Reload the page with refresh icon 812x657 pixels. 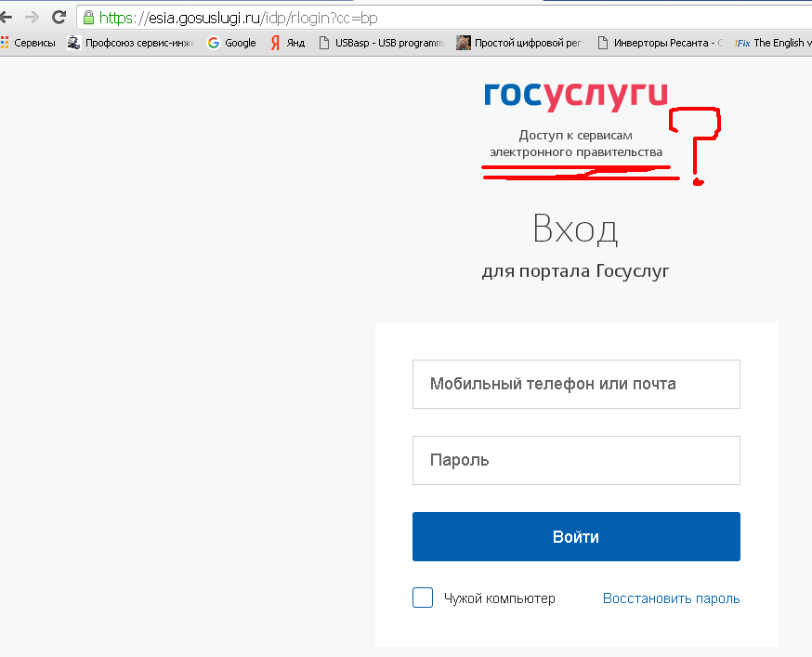59,18
